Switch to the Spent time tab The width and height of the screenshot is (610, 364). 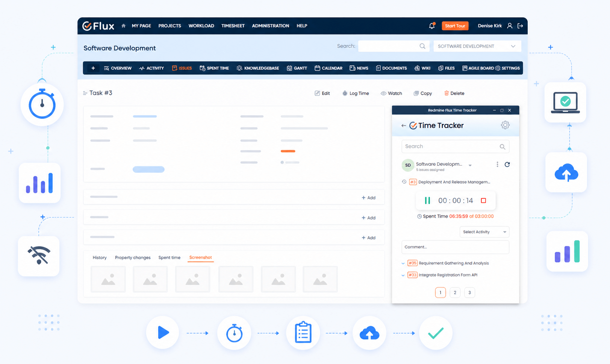(169, 258)
